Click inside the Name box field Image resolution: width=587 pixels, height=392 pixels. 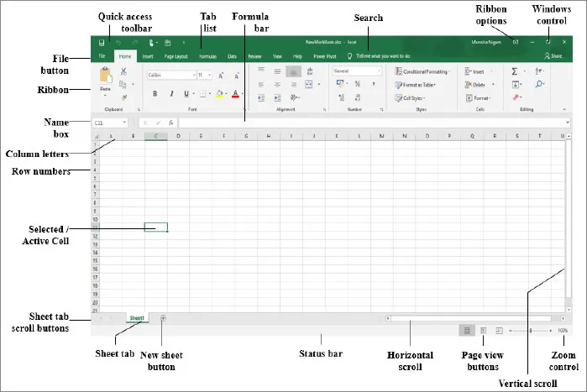pos(109,123)
